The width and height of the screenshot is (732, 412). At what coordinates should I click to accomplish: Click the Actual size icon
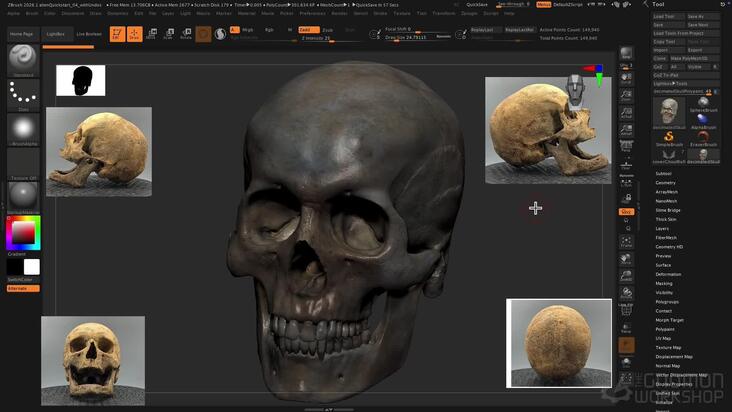point(626,113)
